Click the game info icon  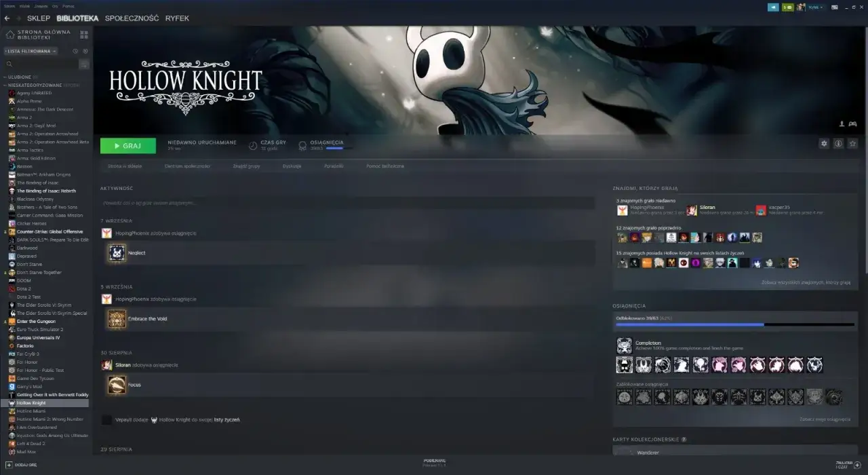point(838,144)
